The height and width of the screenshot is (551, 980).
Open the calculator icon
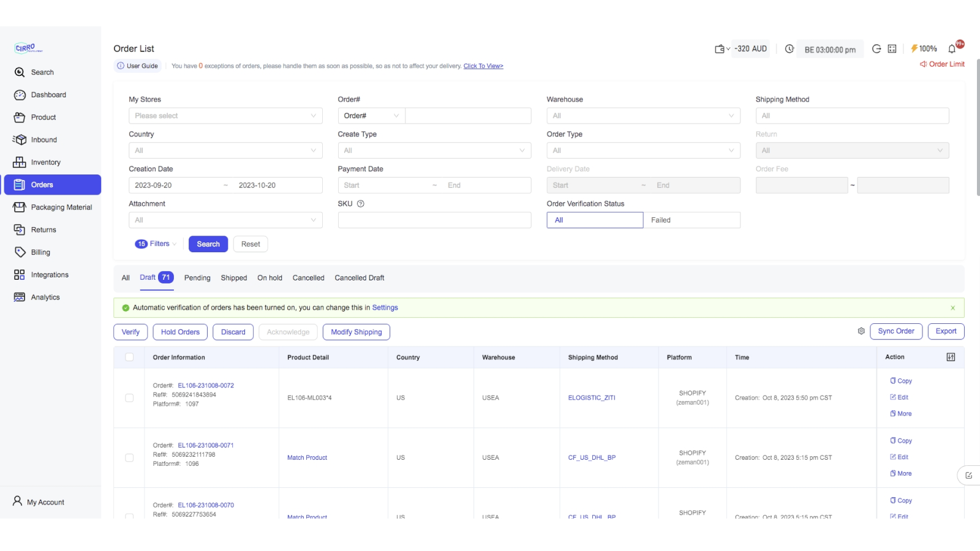click(892, 49)
